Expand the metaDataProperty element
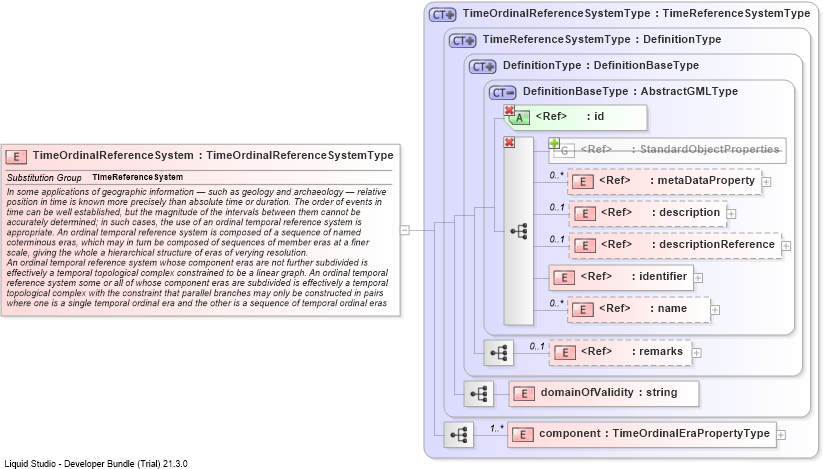This screenshot has width=823, height=469. [x=766, y=182]
